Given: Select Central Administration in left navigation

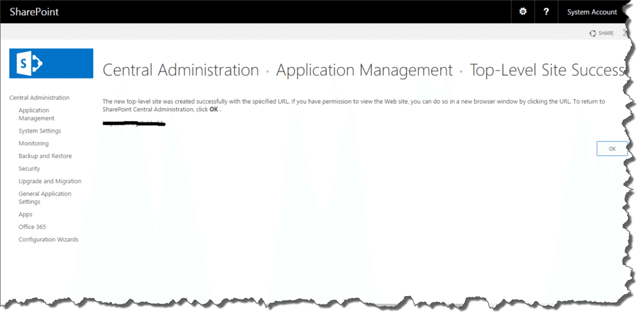Looking at the screenshot, I should (x=39, y=97).
